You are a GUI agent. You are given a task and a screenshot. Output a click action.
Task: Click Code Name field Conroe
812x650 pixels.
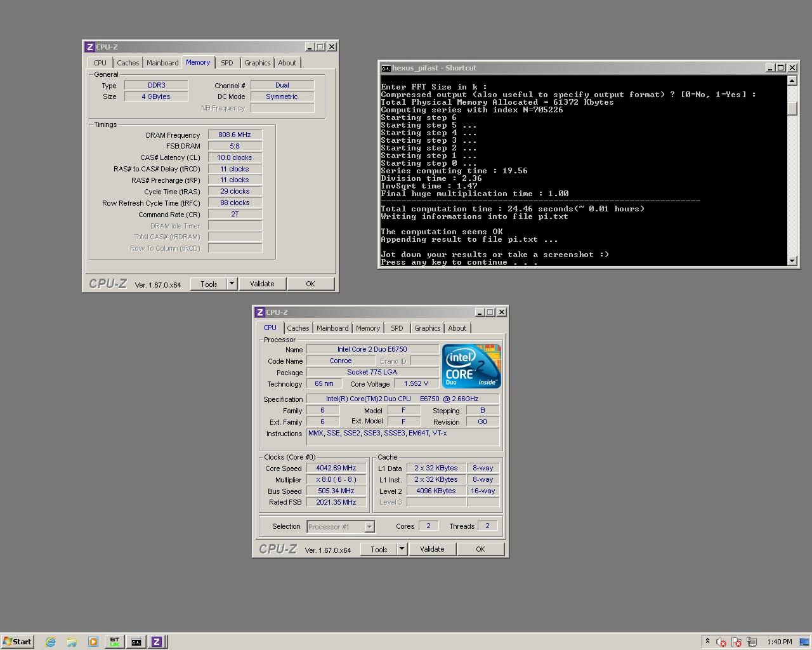341,361
